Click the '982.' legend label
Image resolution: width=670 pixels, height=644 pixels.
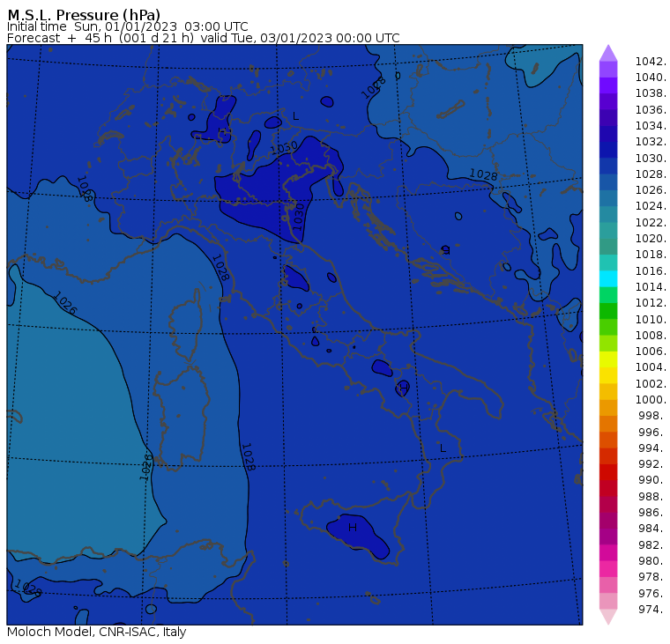[652, 545]
